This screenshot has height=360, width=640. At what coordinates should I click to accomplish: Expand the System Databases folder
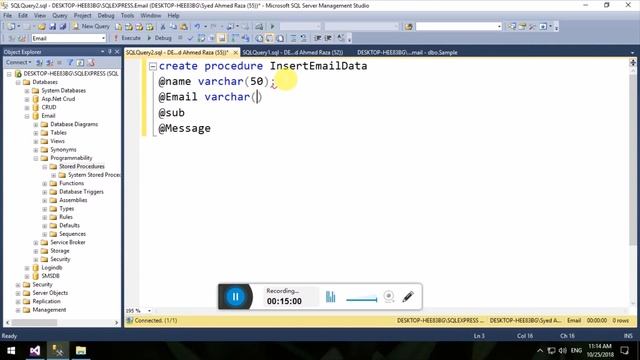pyautogui.click(x=27, y=91)
